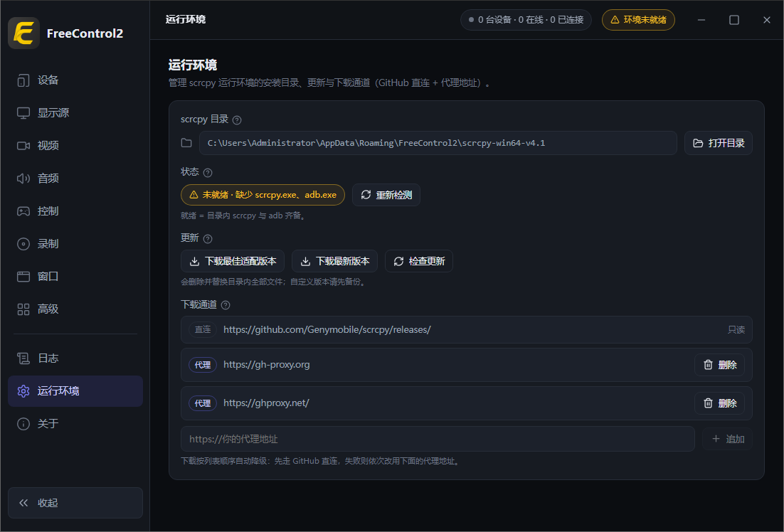Click help icon next to scrcpy 目录
The width and height of the screenshot is (784, 532).
(x=237, y=120)
